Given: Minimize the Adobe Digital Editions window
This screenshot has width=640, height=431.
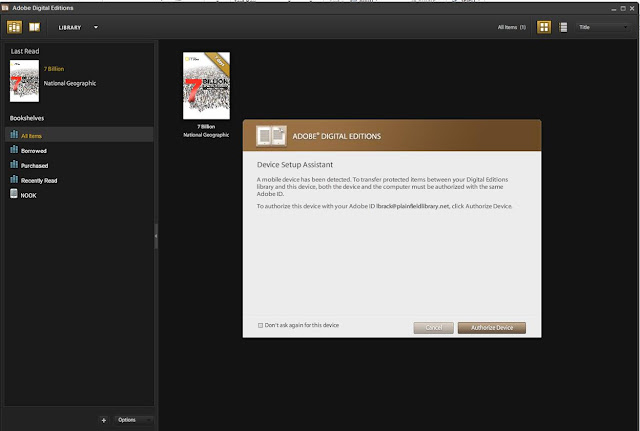Looking at the screenshot, I should (x=614, y=9).
